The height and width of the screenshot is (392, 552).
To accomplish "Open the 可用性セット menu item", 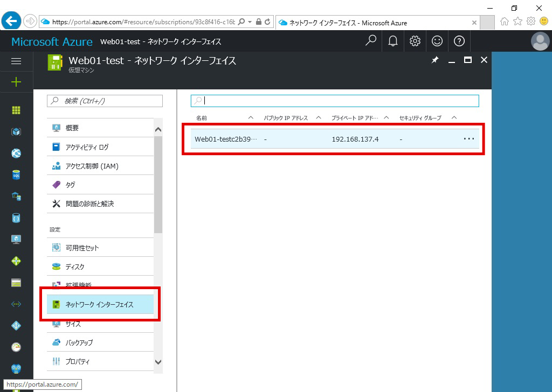I will point(100,248).
